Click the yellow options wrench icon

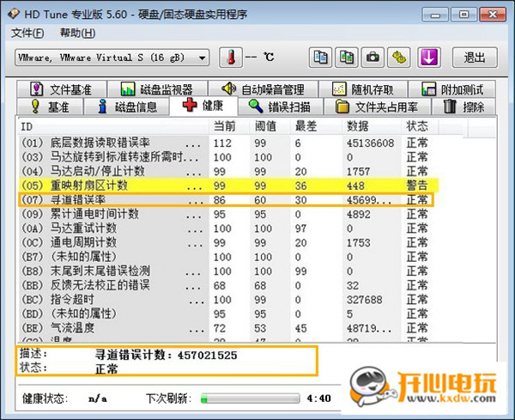399,58
